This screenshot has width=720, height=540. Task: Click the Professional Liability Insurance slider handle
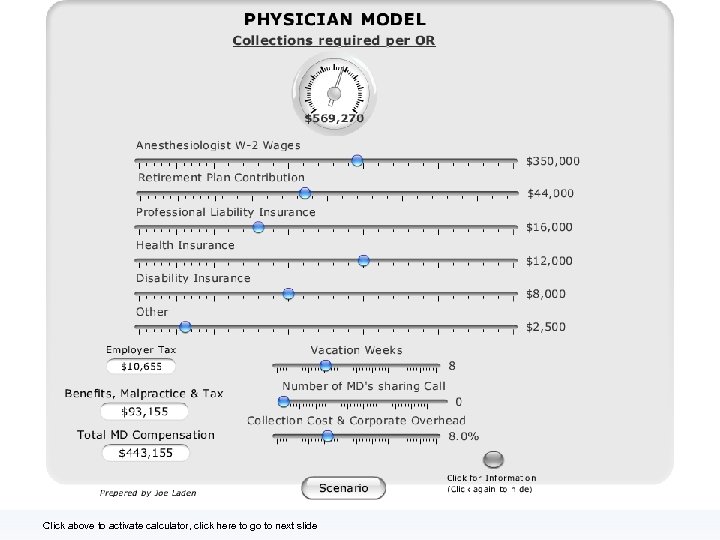pyautogui.click(x=258, y=227)
